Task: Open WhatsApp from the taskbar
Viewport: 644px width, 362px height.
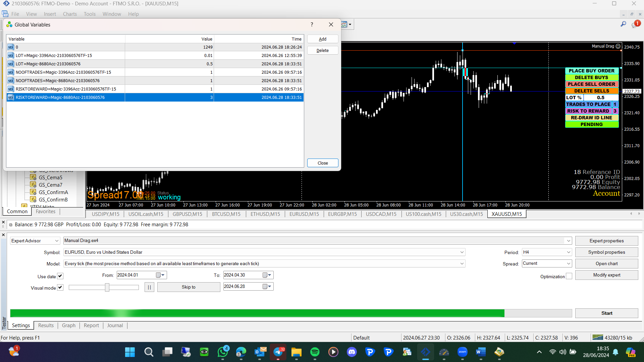Action: (223, 352)
